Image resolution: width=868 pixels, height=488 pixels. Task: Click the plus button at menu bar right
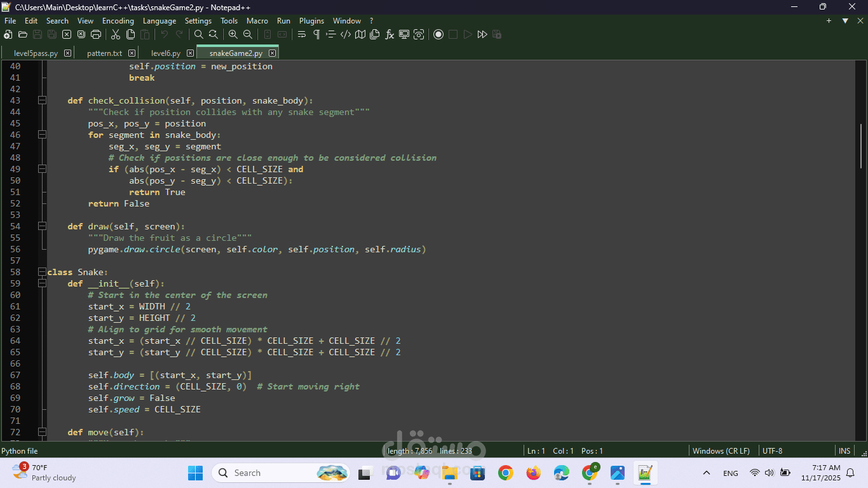click(829, 21)
